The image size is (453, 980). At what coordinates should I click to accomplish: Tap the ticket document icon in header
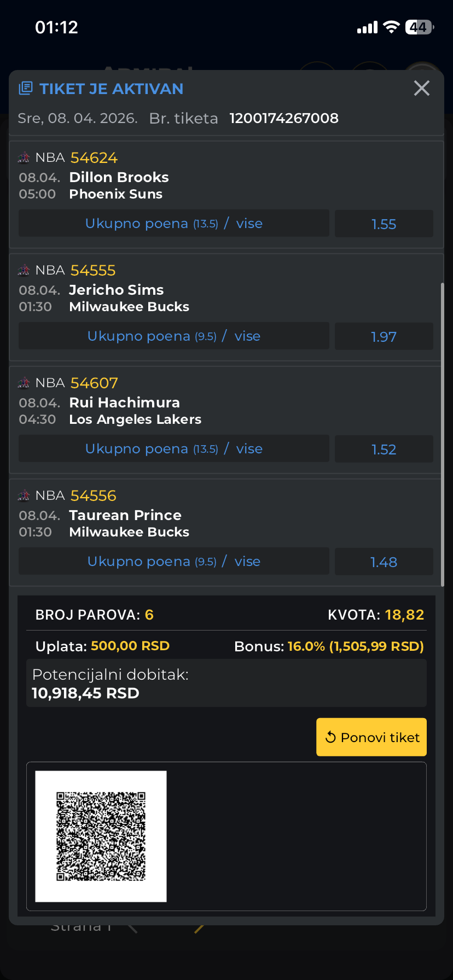click(x=25, y=88)
